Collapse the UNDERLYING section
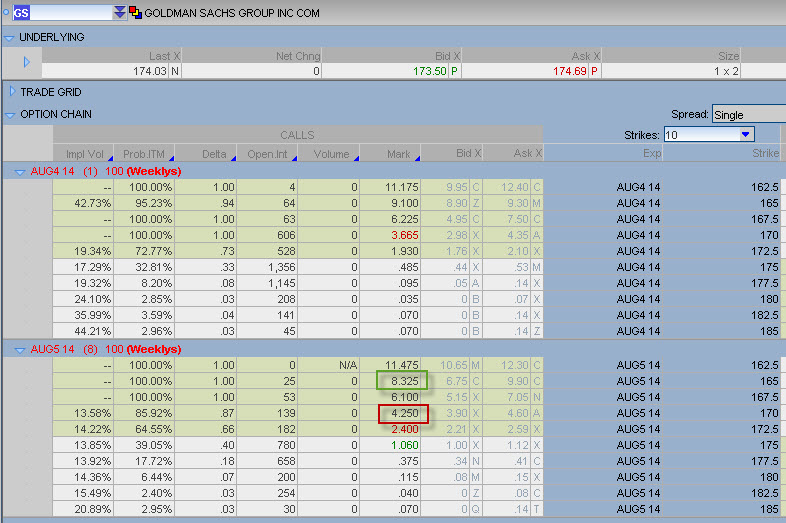 point(10,37)
